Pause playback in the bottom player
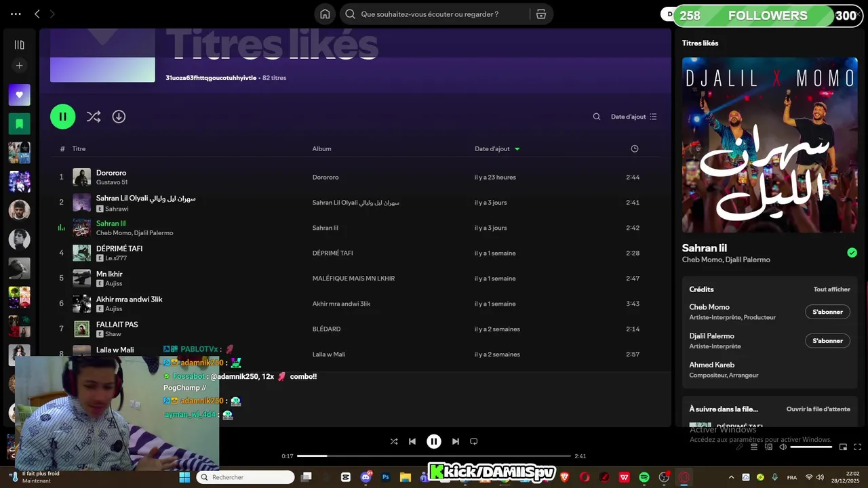The height and width of the screenshot is (488, 868). click(434, 441)
